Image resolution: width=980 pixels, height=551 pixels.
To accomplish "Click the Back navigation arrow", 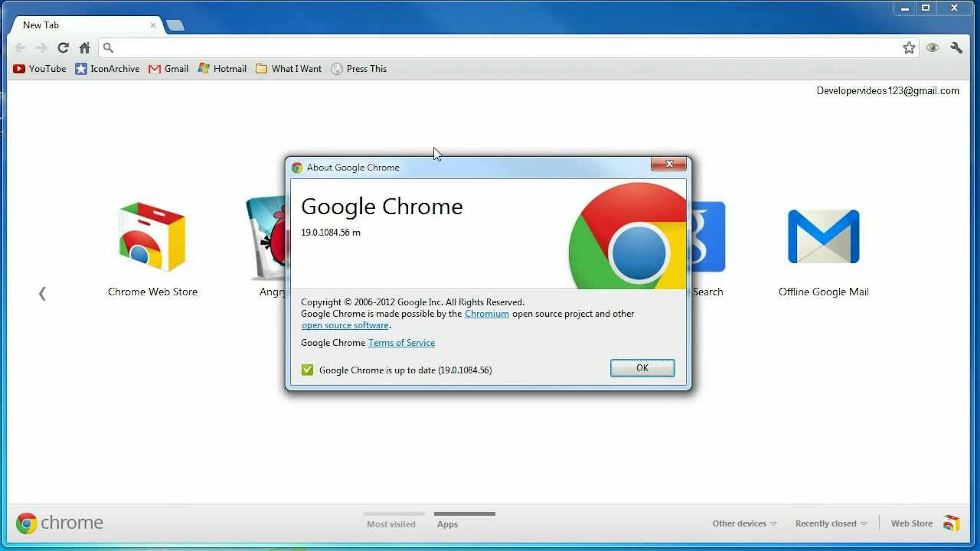I will (20, 47).
